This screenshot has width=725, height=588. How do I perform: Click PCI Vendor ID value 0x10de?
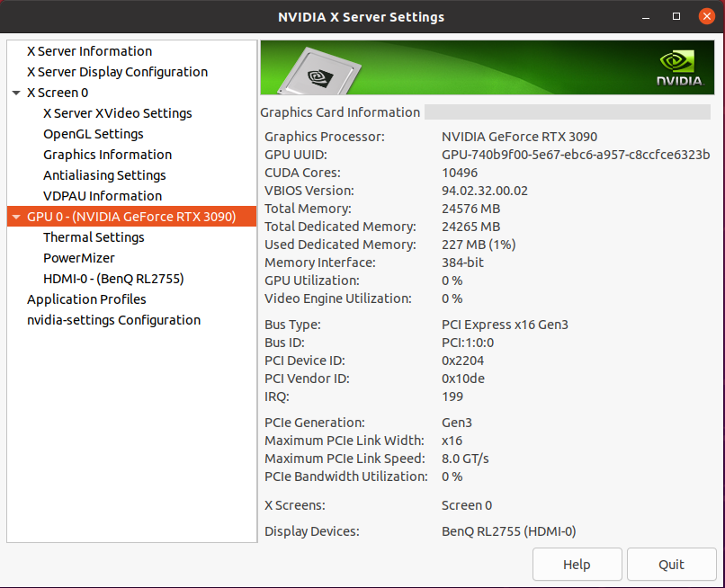point(463,379)
